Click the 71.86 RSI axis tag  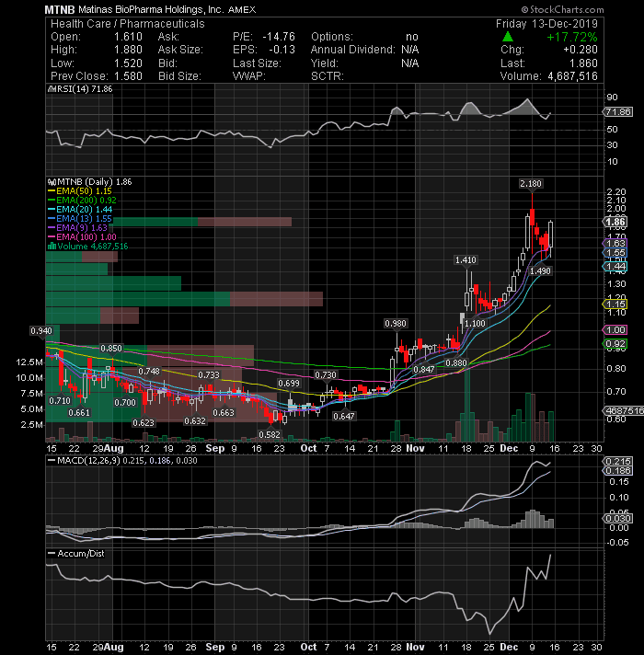617,112
